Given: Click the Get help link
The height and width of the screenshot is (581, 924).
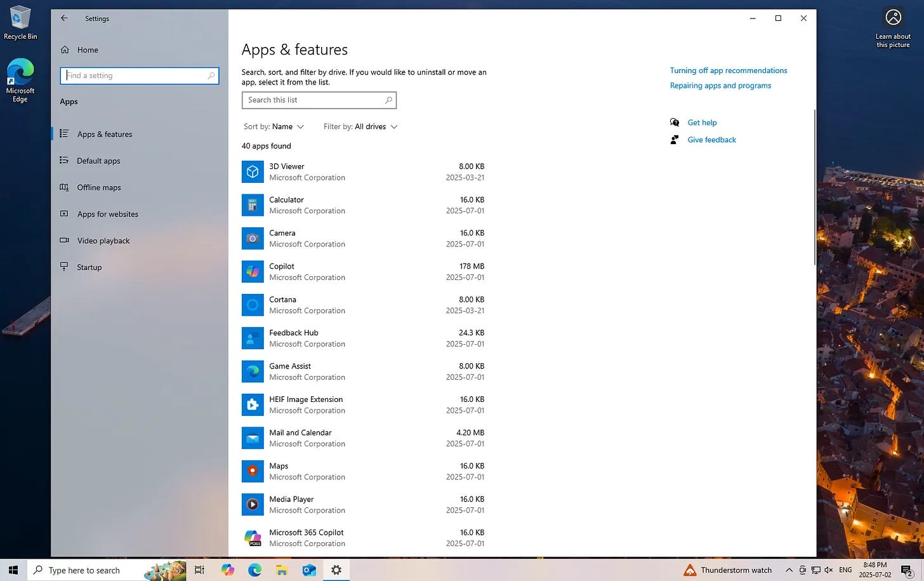Looking at the screenshot, I should (702, 123).
